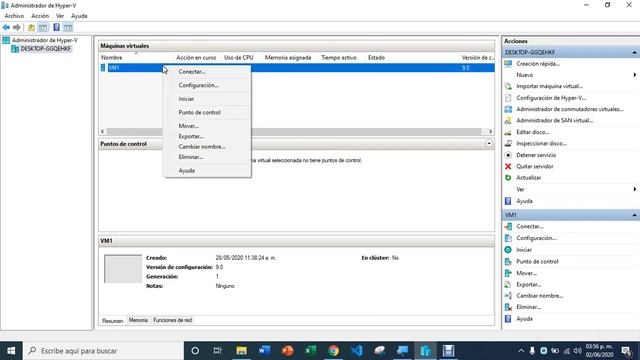Viewport: 640px width, 360px height.
Task: Open the Acción menu
Action: point(40,16)
